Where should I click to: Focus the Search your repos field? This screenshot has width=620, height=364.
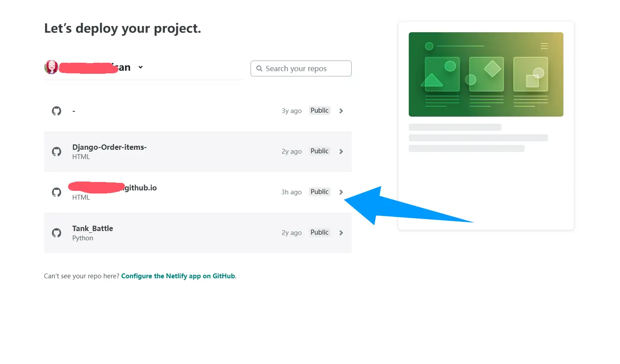305,68
